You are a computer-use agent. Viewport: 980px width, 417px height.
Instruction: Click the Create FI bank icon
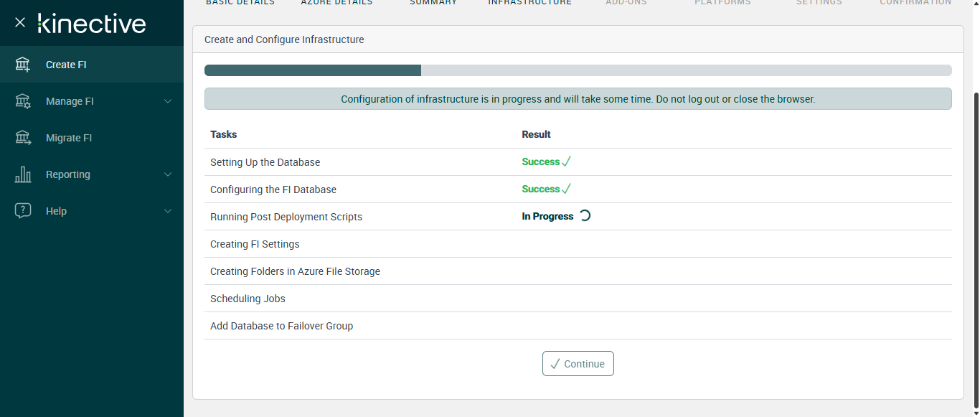(x=23, y=65)
